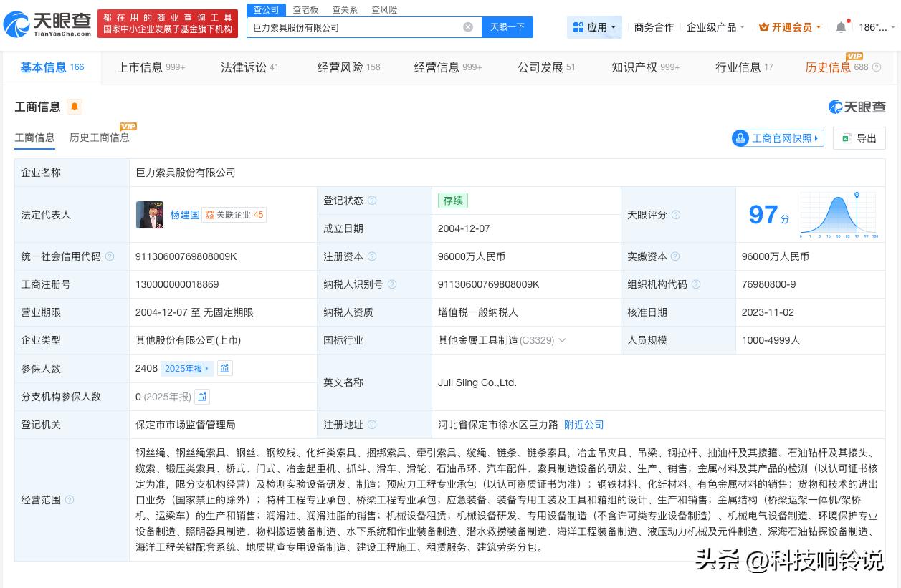Expand the 国标行业 classification chevron
Screen dimensions: 901x588
pos(562,340)
